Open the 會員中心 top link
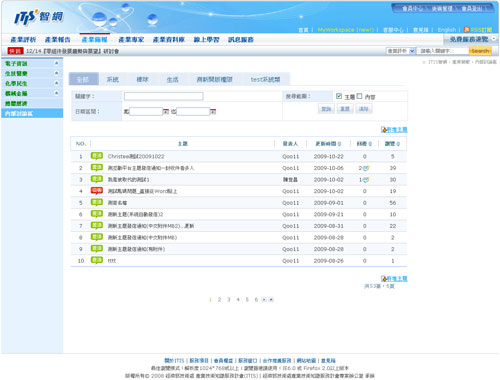The image size is (500, 380). pos(412,9)
